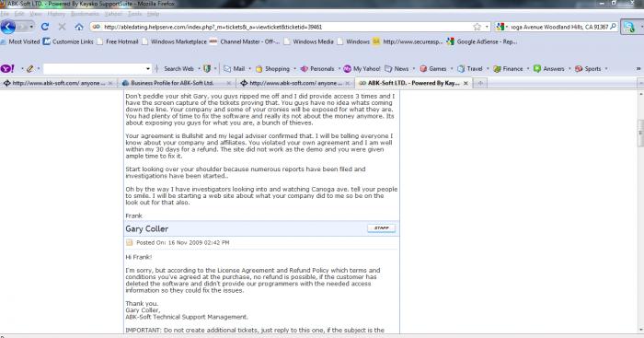Click the Yahoo toolbar pencil icon
Screen dimensions: 644x338
30,69
